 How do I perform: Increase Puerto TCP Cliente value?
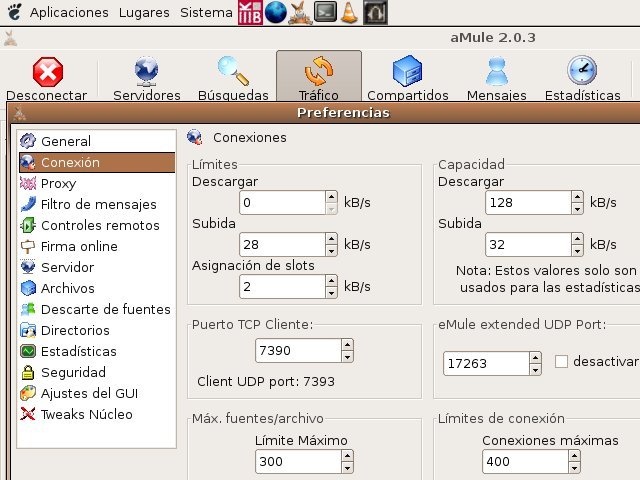(347, 345)
